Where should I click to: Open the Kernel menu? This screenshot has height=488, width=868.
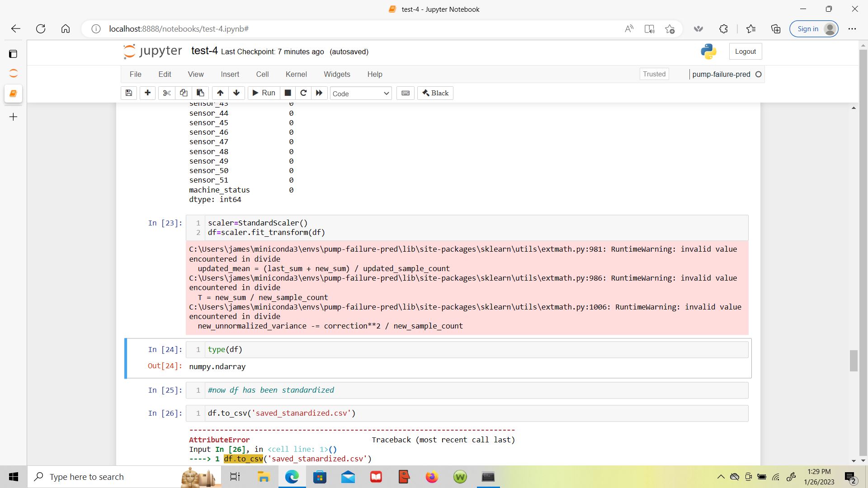[x=296, y=74]
